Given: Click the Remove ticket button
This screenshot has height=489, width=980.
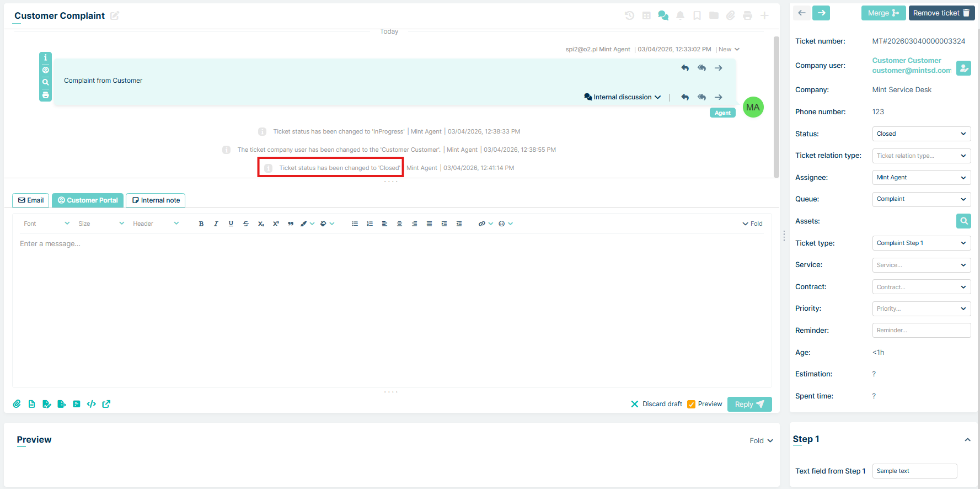Looking at the screenshot, I should click(941, 13).
